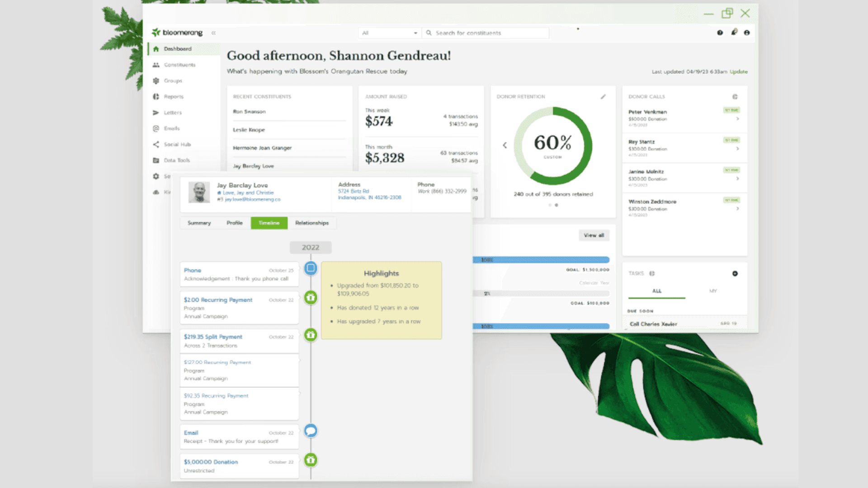
Task: Open Jay Love email address link
Action: (x=253, y=199)
